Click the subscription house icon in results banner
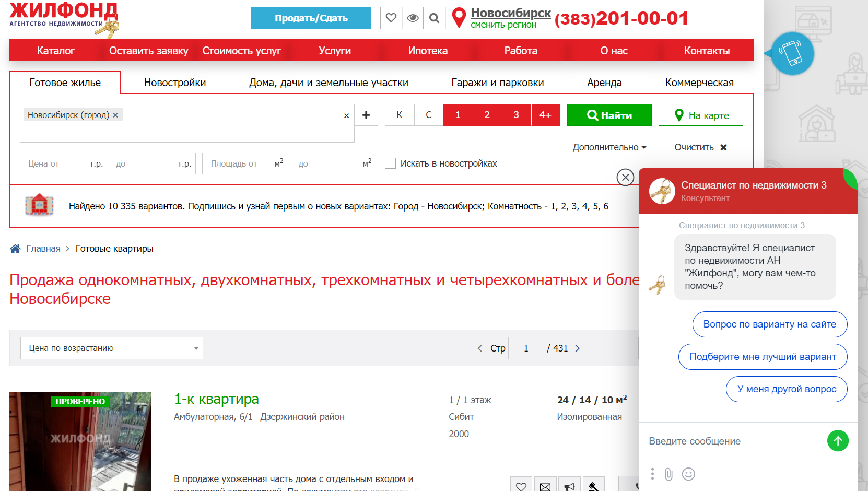 tap(39, 205)
